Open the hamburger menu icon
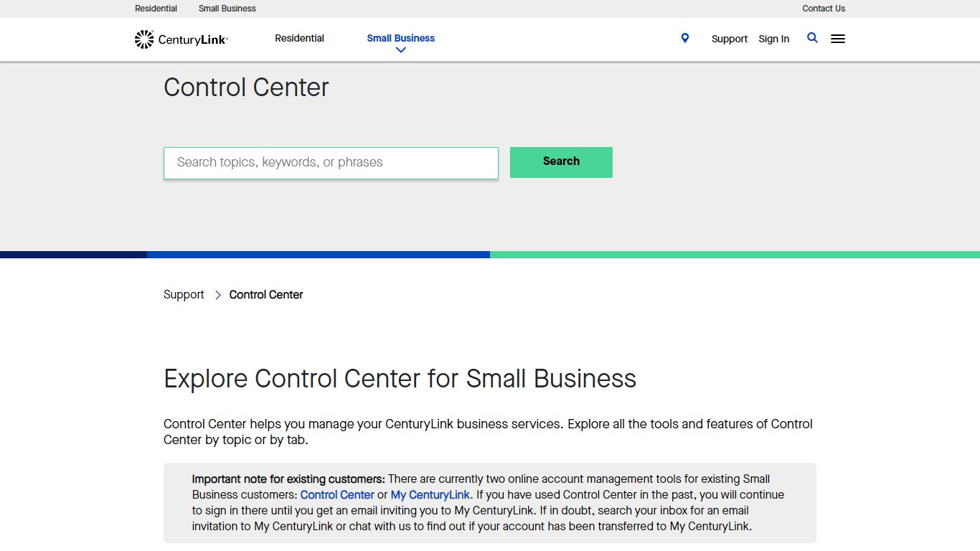The image size is (980, 551). [x=838, y=39]
